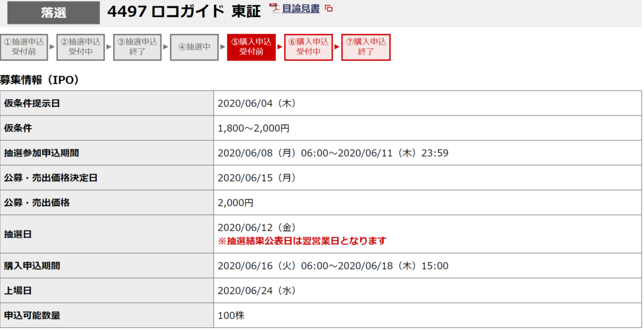Click the price value 2,000円
Screen dimensions: 644x331
[x=235, y=203]
